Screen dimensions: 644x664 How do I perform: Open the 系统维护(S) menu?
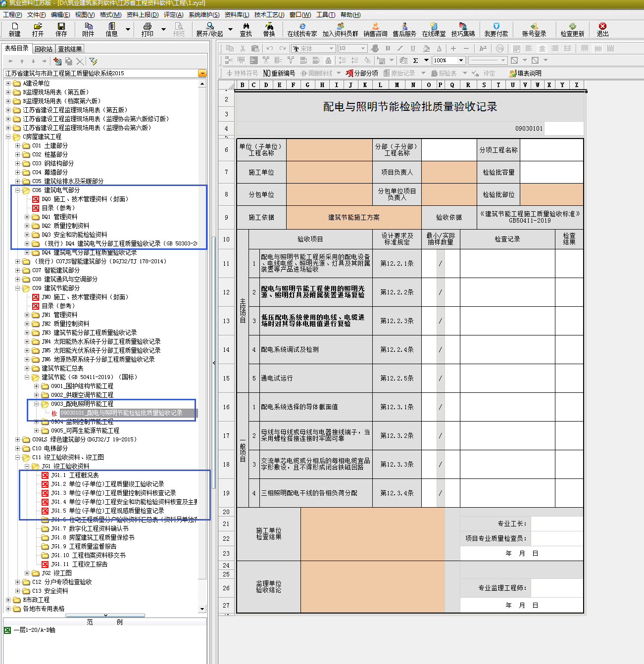pyautogui.click(x=204, y=15)
